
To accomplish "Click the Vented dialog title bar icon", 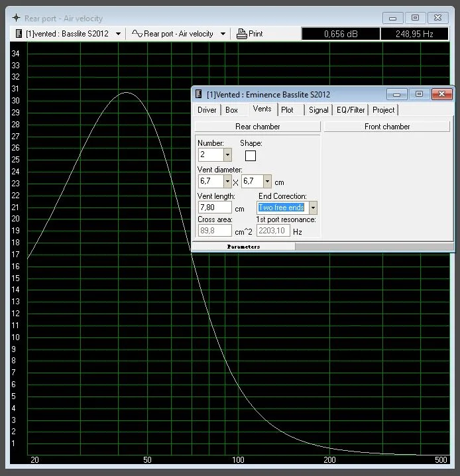I will [199, 94].
